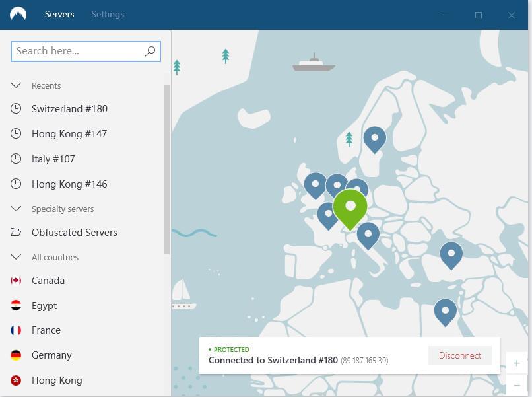Select Hong Kong #146 in recents
The height and width of the screenshot is (397, 532).
click(x=69, y=184)
